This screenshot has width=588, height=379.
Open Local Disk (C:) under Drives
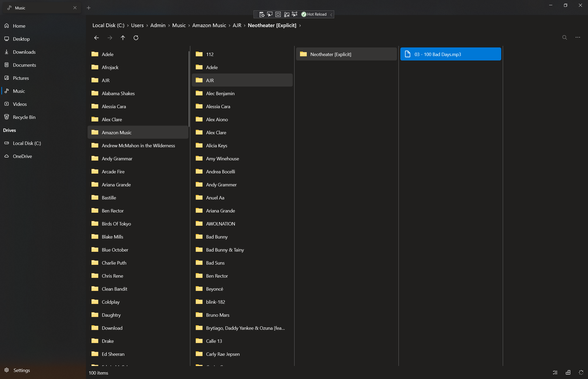(x=43, y=143)
